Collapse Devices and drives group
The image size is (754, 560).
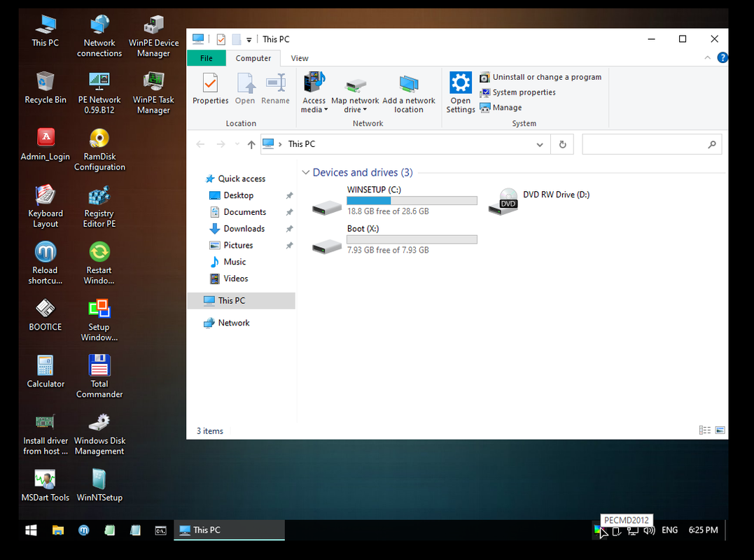[x=305, y=173]
